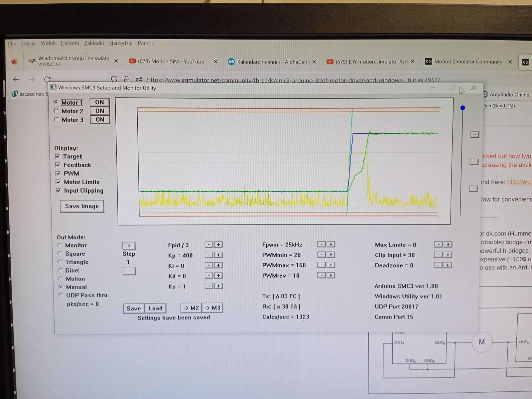
Task: Toggle Motor 1 ON button
Action: (x=99, y=102)
